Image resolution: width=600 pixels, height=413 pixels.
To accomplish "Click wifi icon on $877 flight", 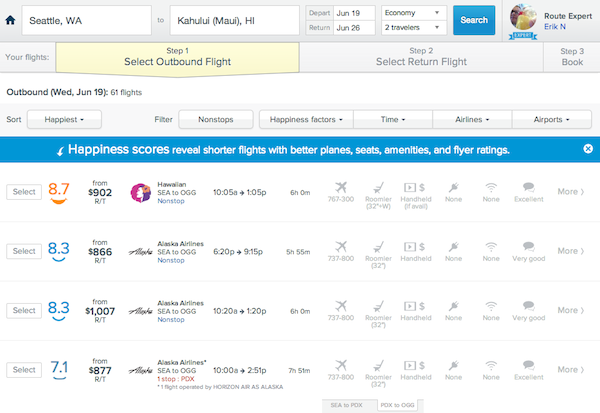I will (x=491, y=366).
